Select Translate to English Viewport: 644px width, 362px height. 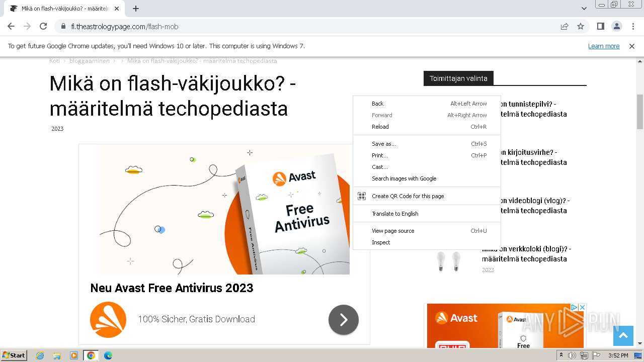pyautogui.click(x=427, y=214)
